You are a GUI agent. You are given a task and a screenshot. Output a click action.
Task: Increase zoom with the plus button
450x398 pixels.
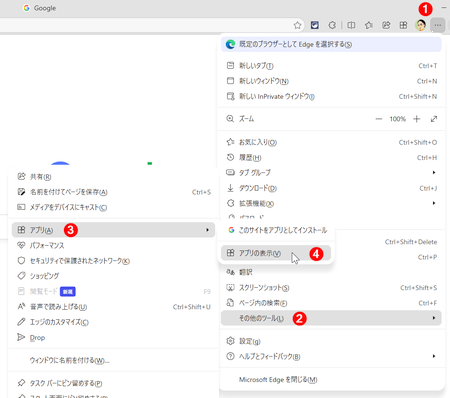(x=417, y=119)
